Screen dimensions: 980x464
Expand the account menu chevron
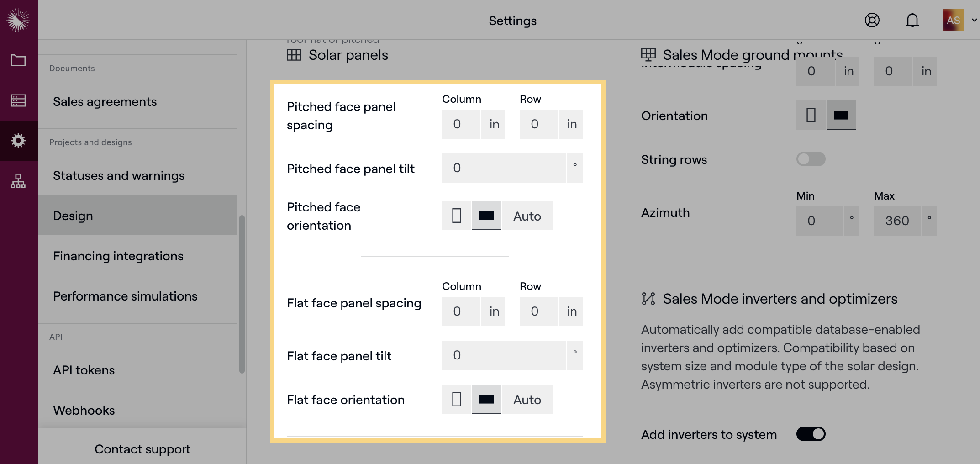click(x=974, y=20)
